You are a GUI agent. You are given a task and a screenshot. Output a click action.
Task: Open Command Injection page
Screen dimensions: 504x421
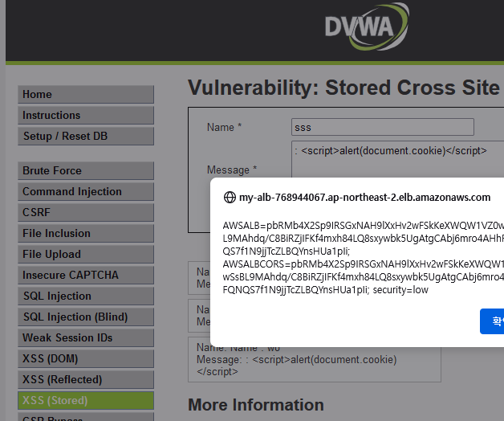point(86,191)
